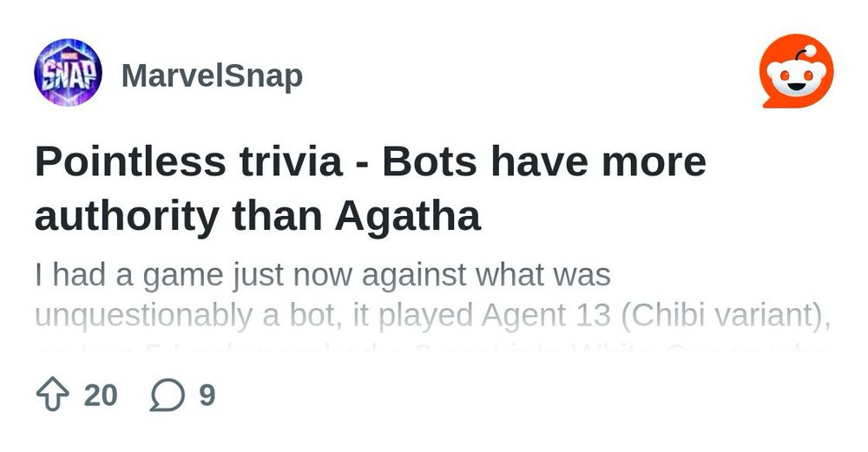Screen dimensions: 868x452
Task: Click the Reddit Snoo logo
Action: (x=797, y=71)
